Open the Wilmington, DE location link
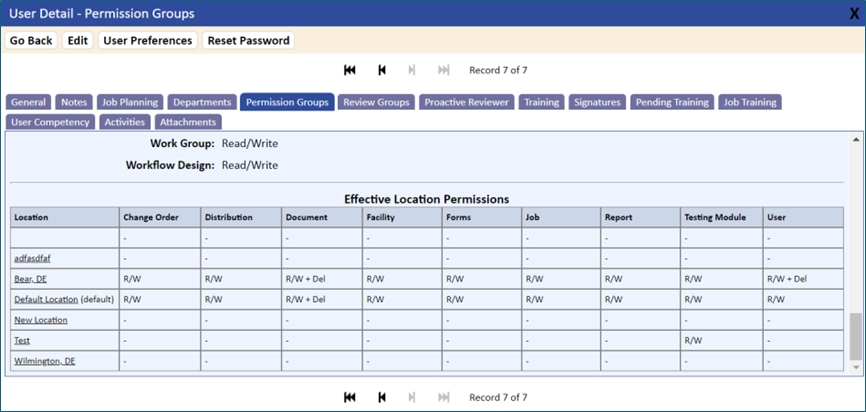Screen dimensions: 866x412 pyautogui.click(x=45, y=361)
